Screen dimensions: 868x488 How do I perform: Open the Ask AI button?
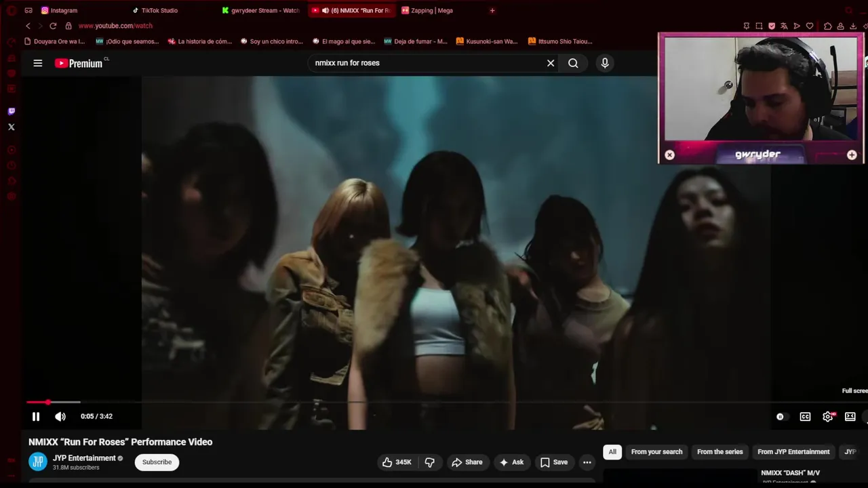511,462
